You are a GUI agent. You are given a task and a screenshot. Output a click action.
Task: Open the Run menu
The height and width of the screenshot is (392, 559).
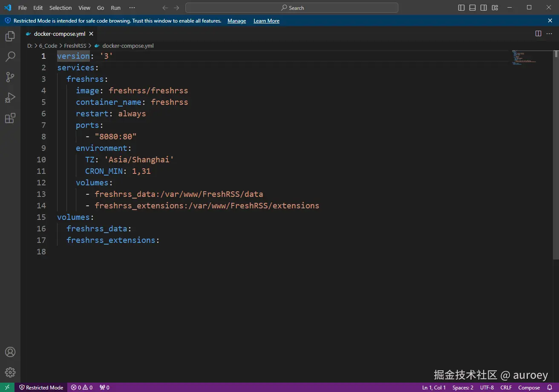115,8
